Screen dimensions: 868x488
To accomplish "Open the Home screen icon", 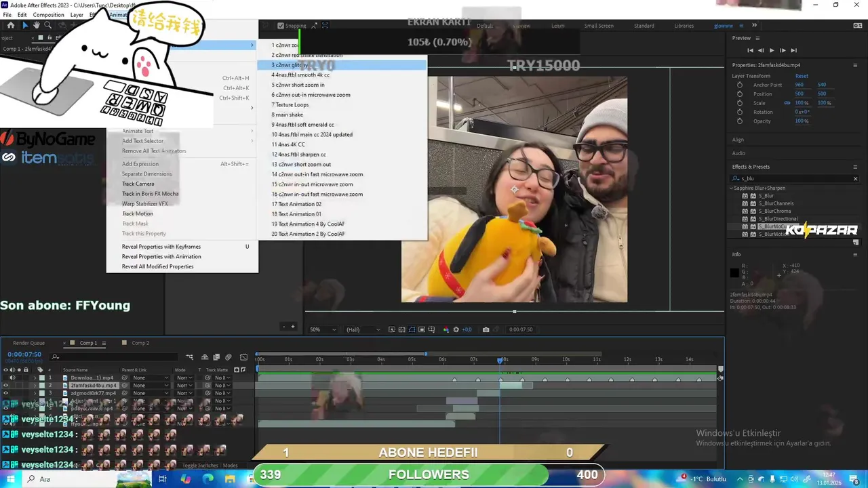I will click(10, 26).
